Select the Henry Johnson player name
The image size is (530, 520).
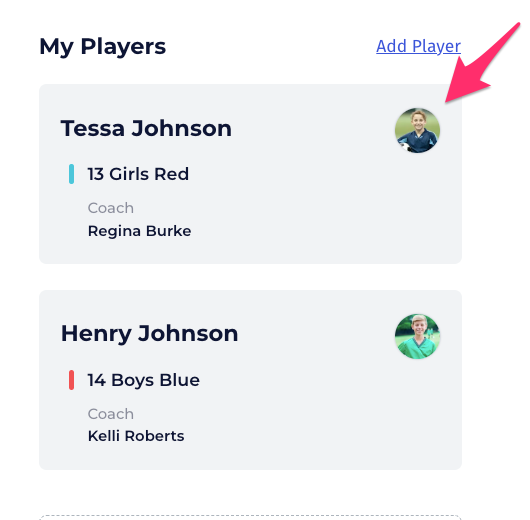(149, 334)
